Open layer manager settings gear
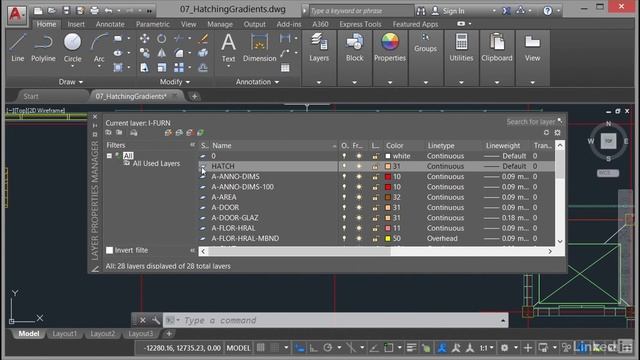Screen dimensions: 640x360 [558, 133]
